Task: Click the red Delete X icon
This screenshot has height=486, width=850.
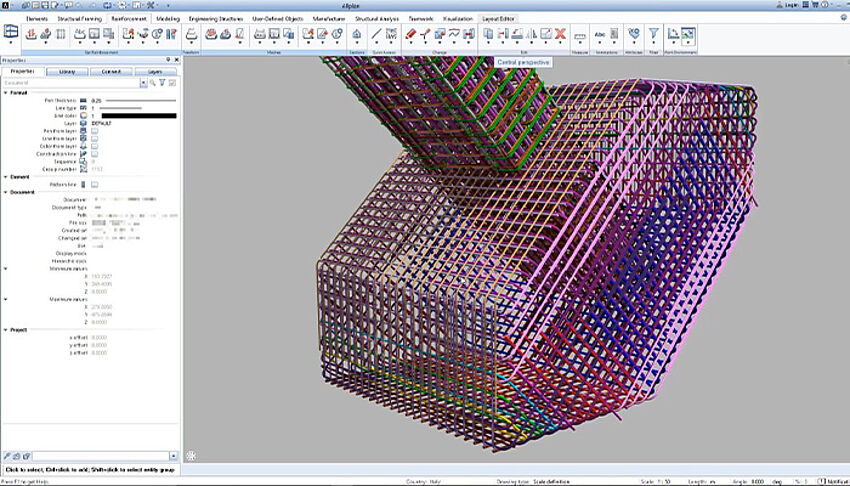Action: point(561,35)
